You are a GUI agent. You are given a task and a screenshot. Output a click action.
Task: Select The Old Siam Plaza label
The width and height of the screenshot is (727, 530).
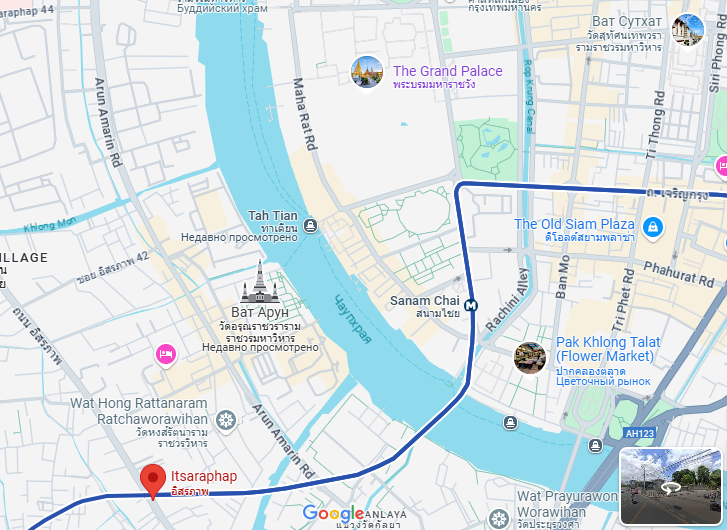point(574,224)
